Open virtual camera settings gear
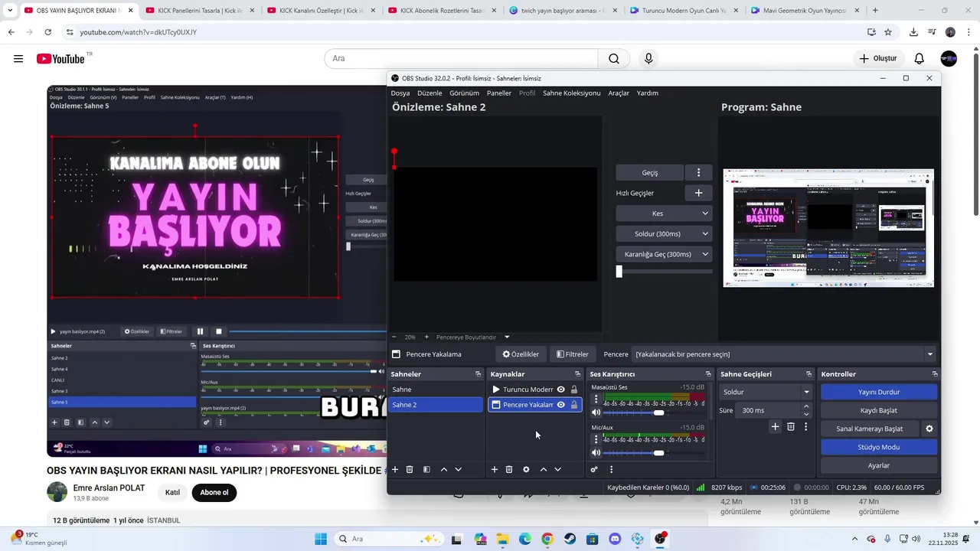The height and width of the screenshot is (551, 980). [x=929, y=429]
